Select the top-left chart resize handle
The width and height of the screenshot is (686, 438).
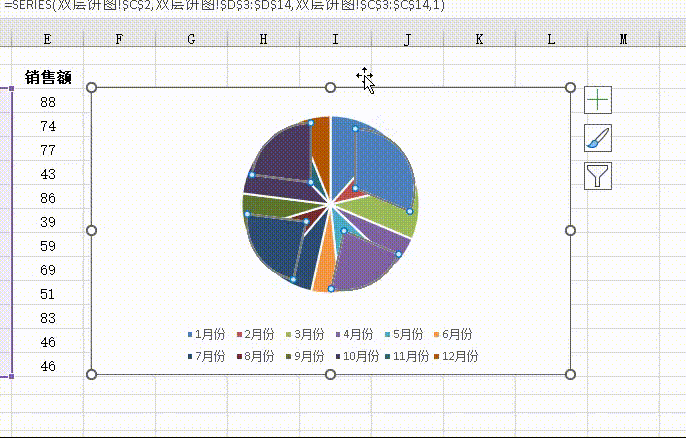point(91,88)
